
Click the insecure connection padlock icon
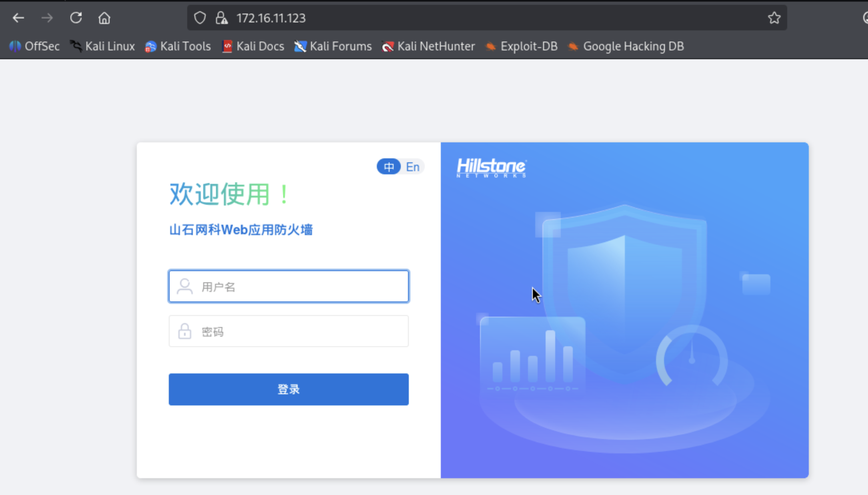pyautogui.click(x=221, y=18)
